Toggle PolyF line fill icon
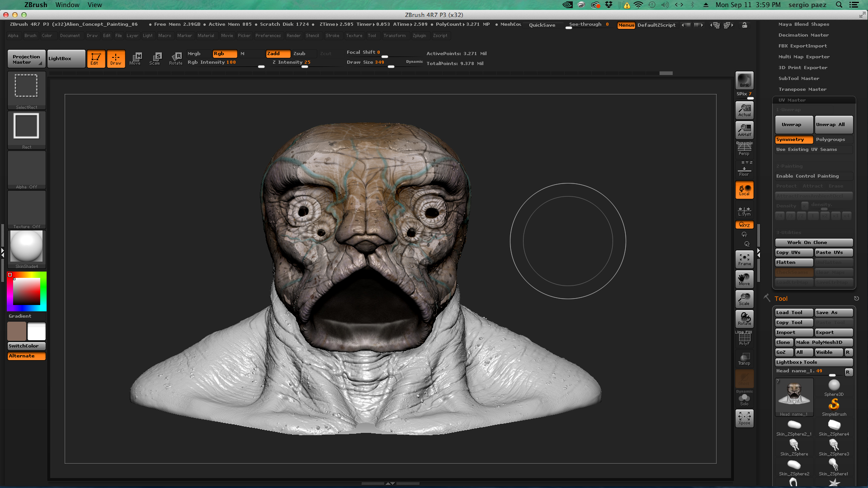Viewport: 868px width, 488px height. [x=744, y=339]
